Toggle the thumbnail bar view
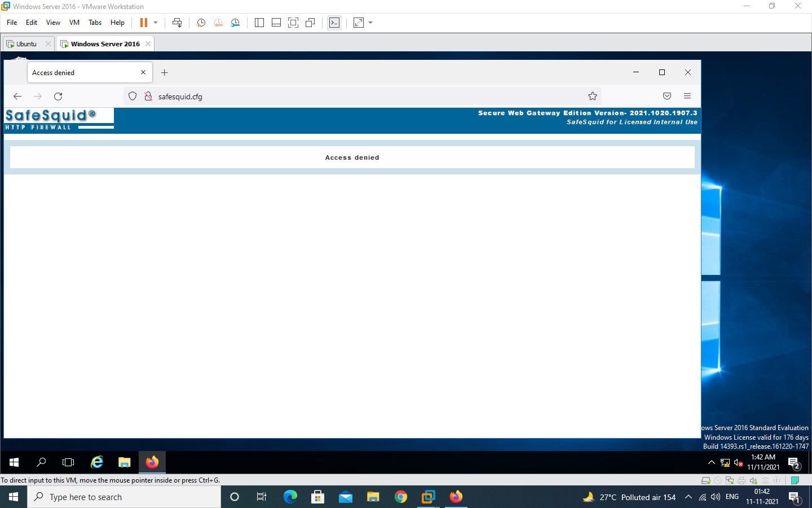This screenshot has width=812, height=508. point(276,23)
